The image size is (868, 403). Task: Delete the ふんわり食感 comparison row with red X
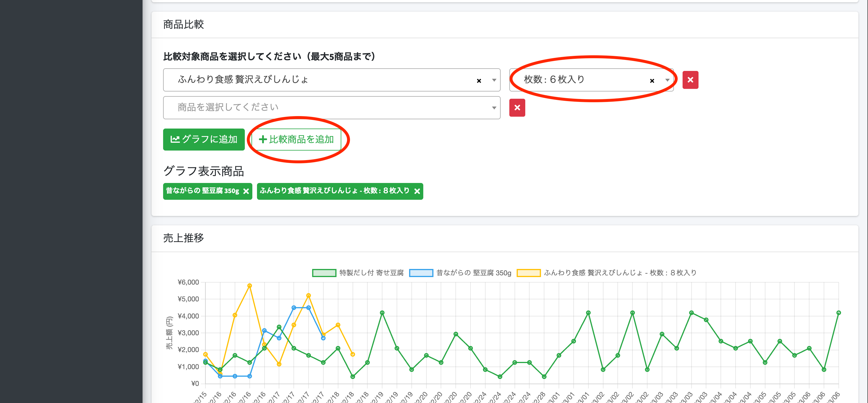click(x=690, y=80)
